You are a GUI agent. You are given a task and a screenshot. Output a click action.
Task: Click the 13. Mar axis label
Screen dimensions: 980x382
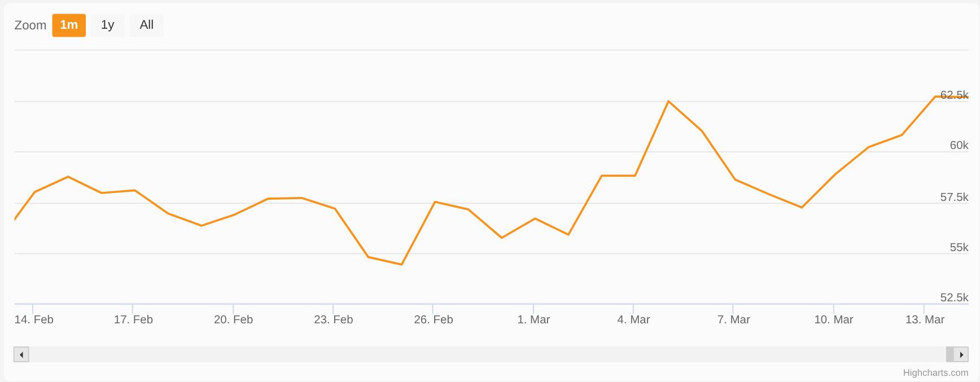[x=925, y=319]
